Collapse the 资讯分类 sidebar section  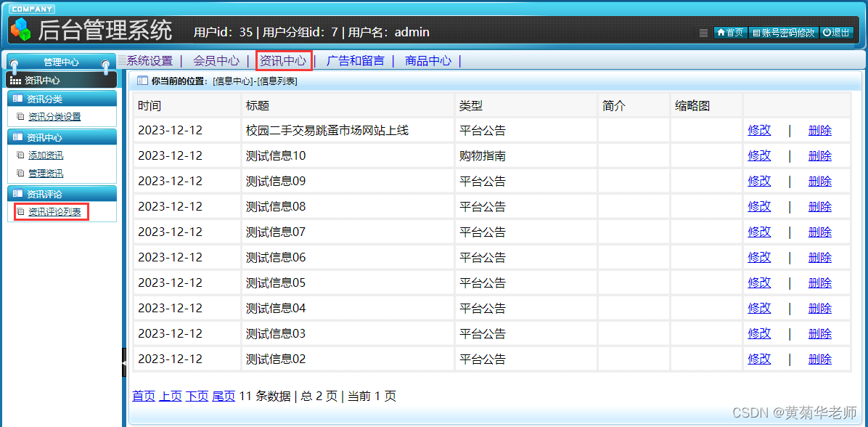(62, 99)
